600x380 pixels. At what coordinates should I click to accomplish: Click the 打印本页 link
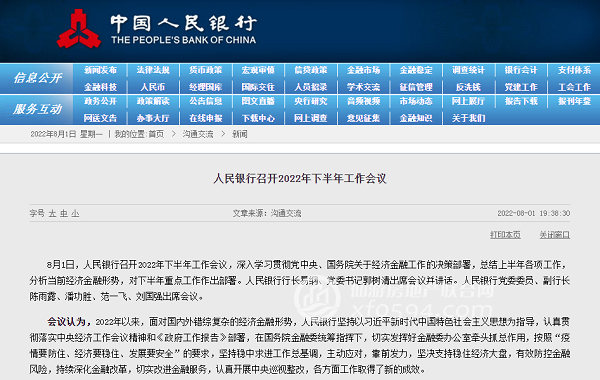505,235
